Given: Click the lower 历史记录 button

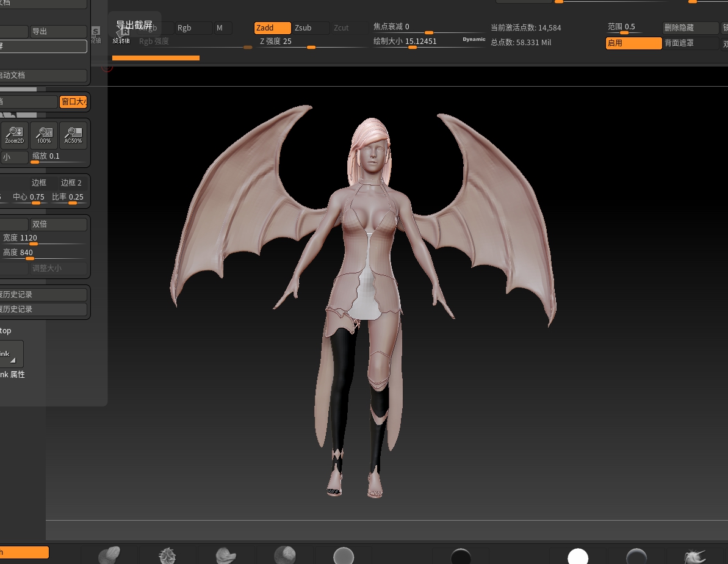Looking at the screenshot, I should point(43,309).
